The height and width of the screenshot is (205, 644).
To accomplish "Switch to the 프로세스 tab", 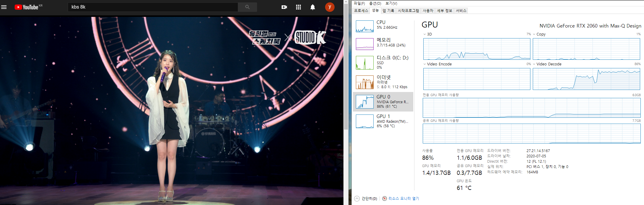I will pos(361,11).
